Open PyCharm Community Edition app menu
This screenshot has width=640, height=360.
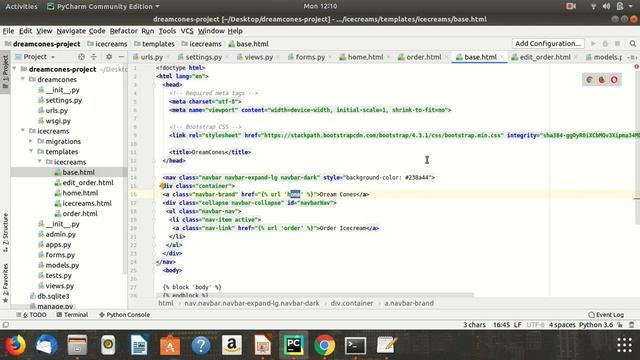tap(103, 6)
